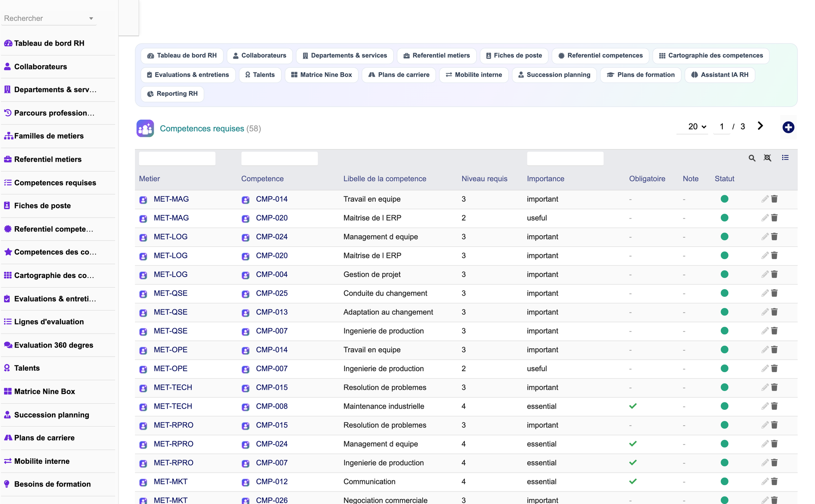Open competence record icon beside CMP-013
Screen dimensions: 815x504
[245, 313]
